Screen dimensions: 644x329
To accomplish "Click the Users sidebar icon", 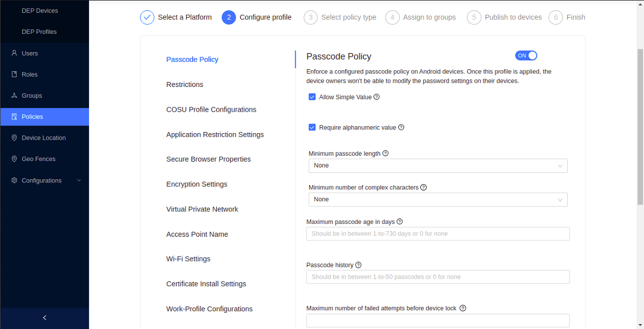I will pos(14,53).
